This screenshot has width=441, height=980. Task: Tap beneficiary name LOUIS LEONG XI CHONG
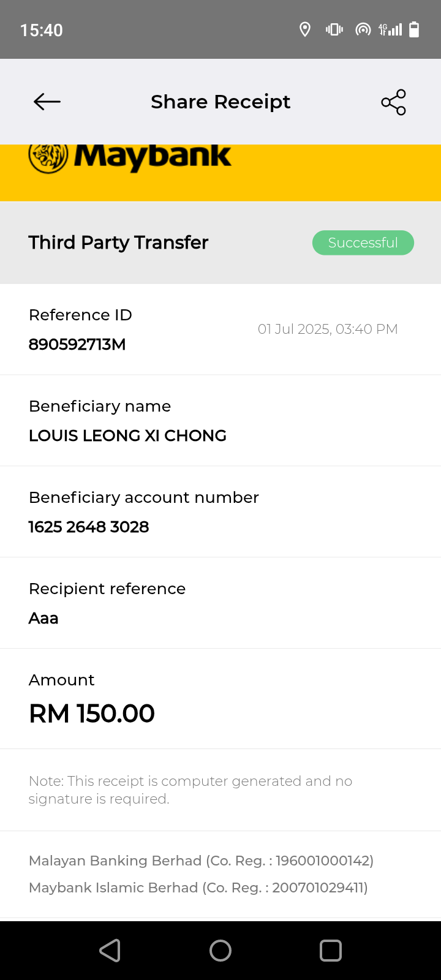(x=127, y=435)
